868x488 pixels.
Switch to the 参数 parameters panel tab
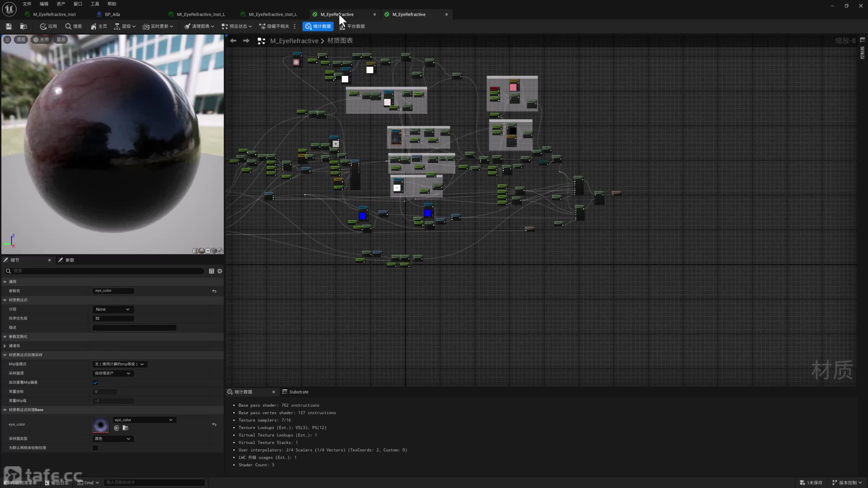click(66, 260)
